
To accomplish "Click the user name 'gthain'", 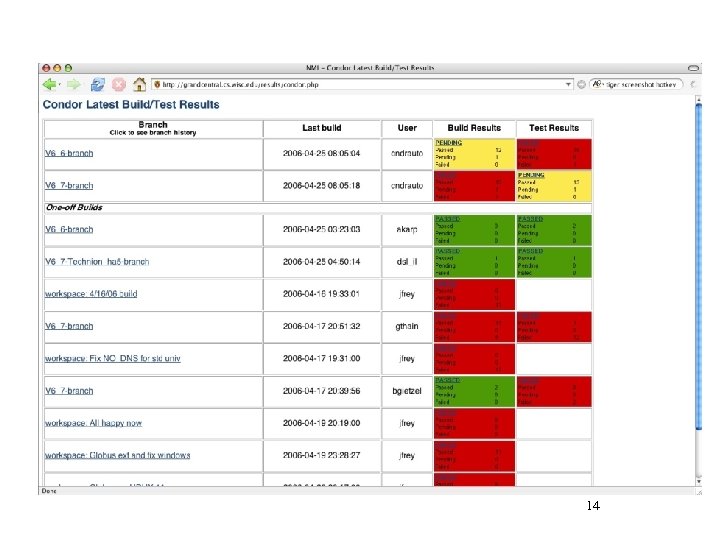I will 407,326.
